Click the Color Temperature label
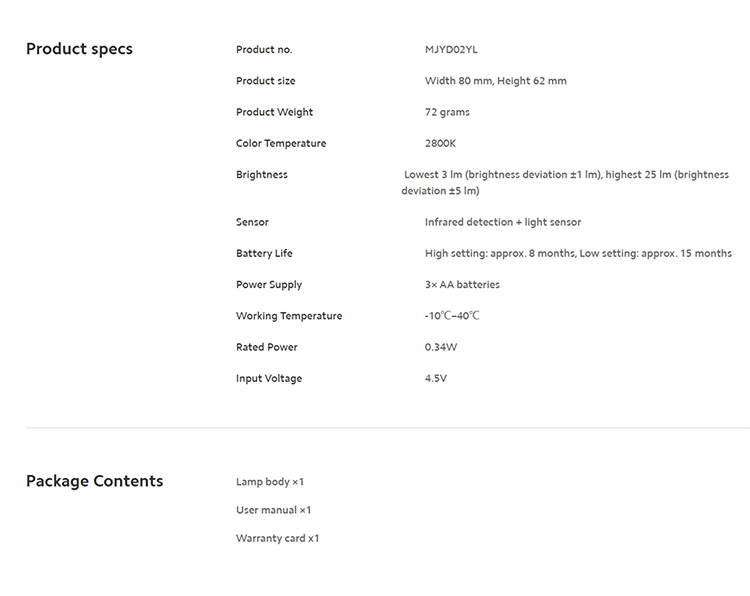Viewport: 750px width, 596px height. click(x=281, y=143)
